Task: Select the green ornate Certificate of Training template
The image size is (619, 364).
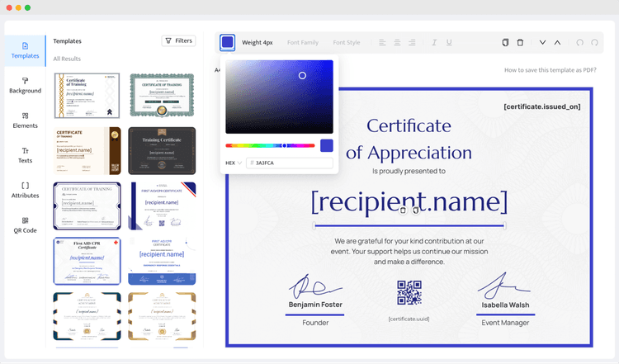Action: pyautogui.click(x=162, y=96)
